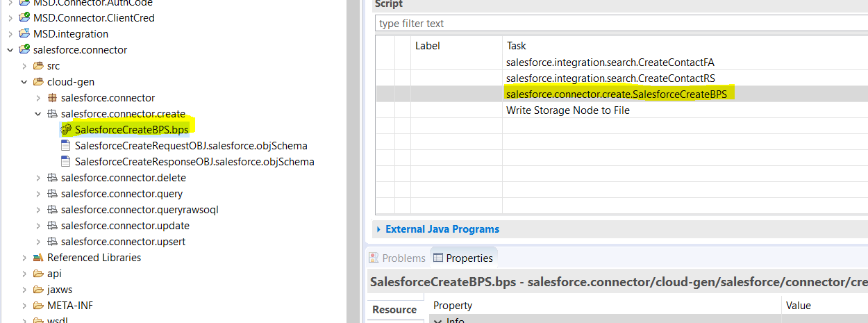Select the CreateContactFA task row
The image size is (868, 323).
coord(621,62)
